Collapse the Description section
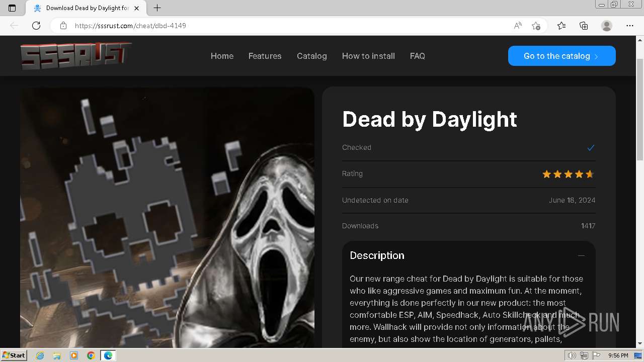The image size is (644, 362). (x=581, y=255)
